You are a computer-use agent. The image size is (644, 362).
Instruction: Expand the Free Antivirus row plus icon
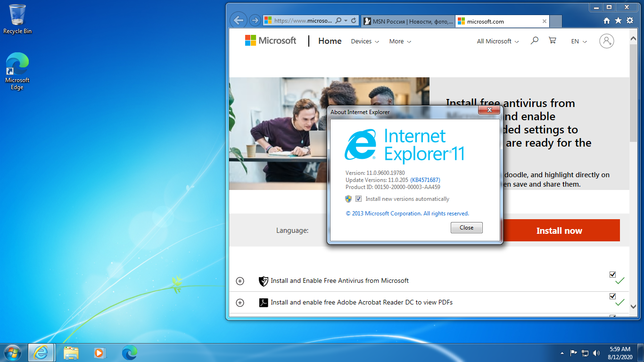pyautogui.click(x=240, y=281)
